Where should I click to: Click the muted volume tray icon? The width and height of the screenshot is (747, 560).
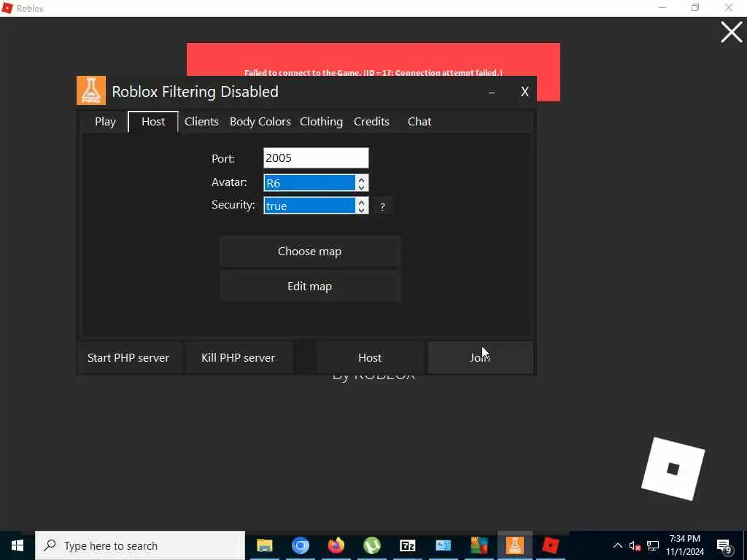635,545
